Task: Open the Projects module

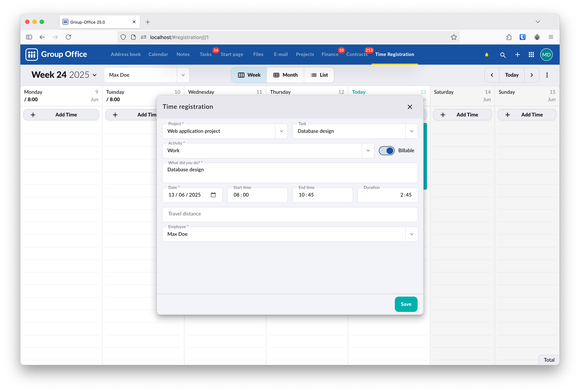Action: click(x=305, y=54)
